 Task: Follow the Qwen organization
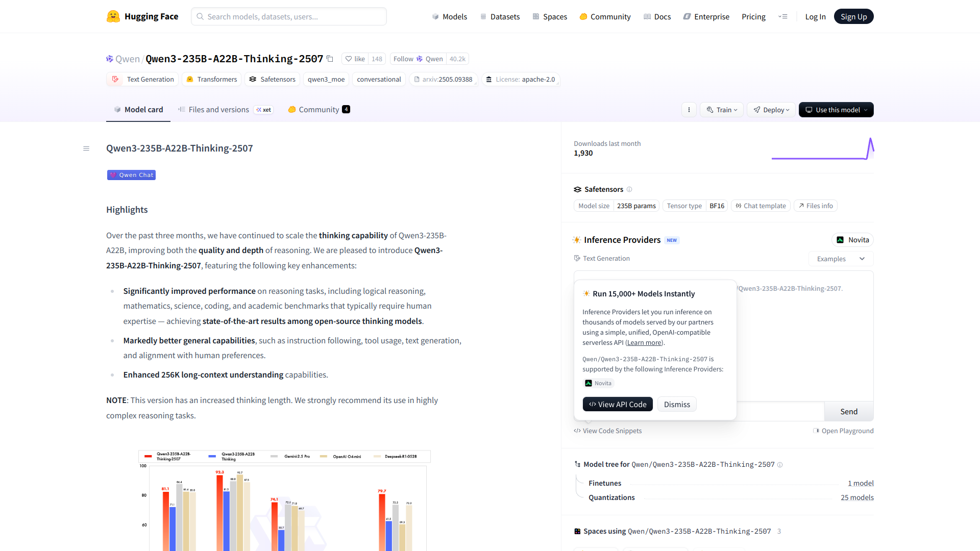coord(404,59)
